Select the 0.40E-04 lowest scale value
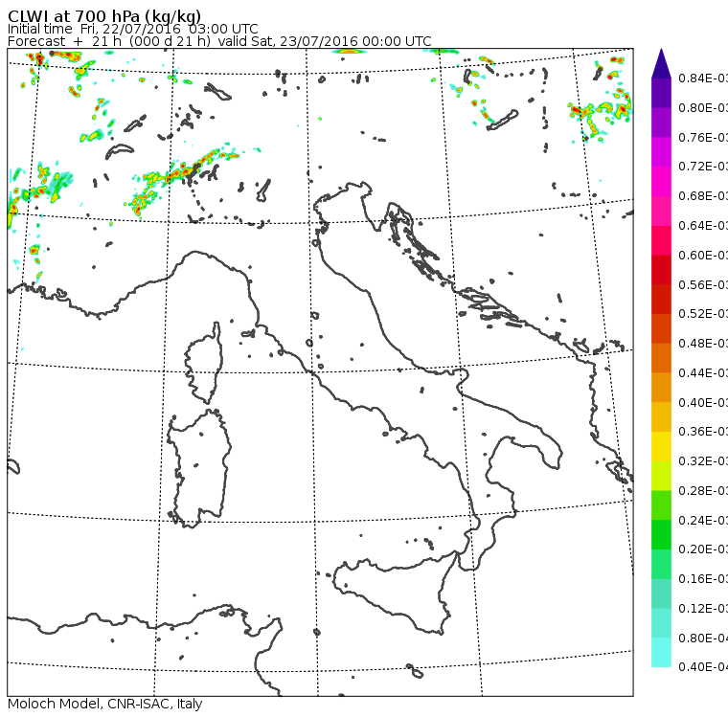Screen dimensions: 728x717 (703, 667)
